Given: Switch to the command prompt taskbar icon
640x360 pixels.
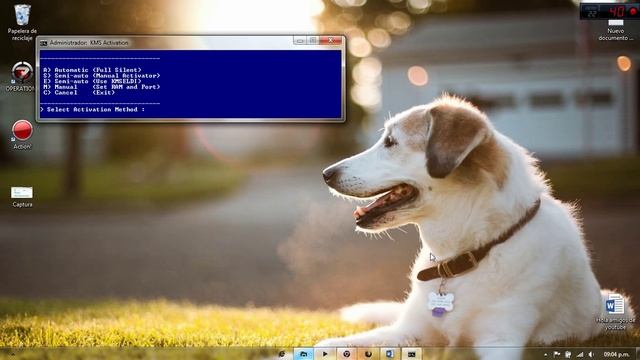Looking at the screenshot, I should tap(411, 354).
